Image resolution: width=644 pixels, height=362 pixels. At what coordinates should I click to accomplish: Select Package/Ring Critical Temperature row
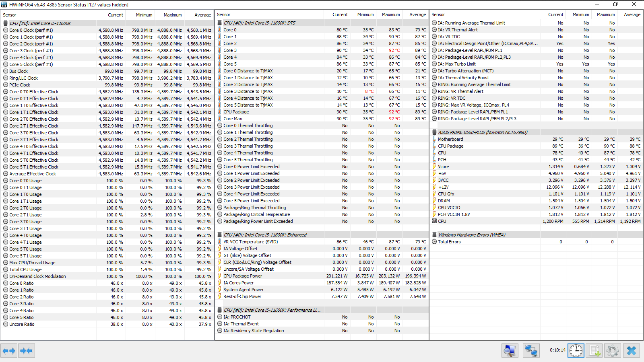(322, 214)
